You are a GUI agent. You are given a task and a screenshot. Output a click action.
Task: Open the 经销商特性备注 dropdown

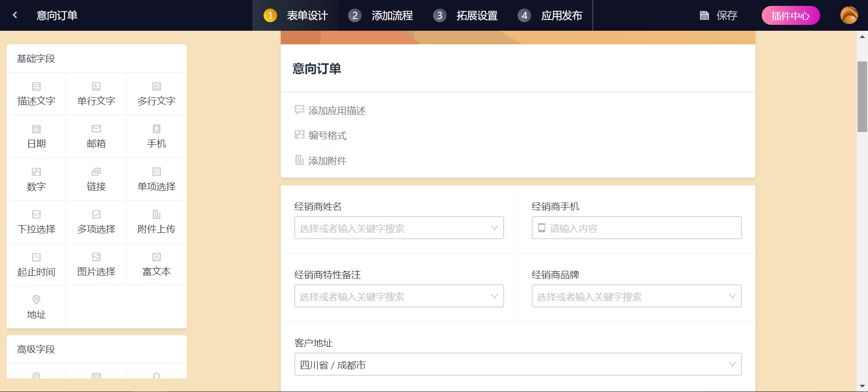point(399,296)
